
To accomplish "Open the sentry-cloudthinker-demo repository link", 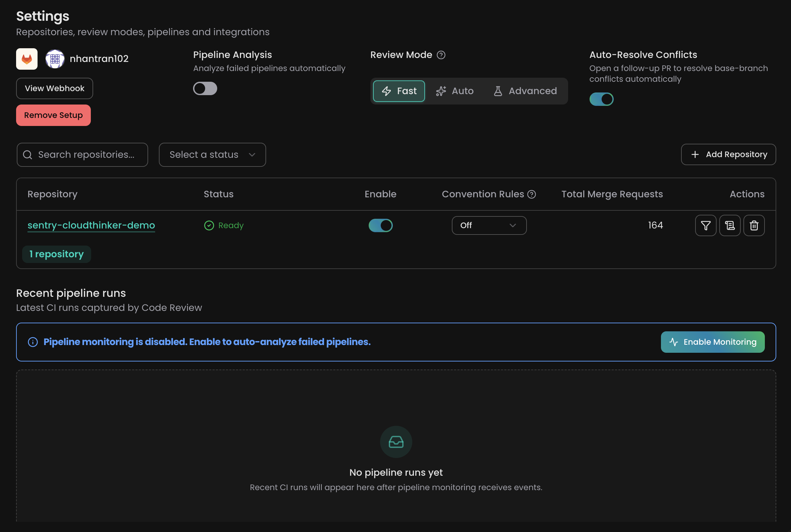I will coord(91,225).
